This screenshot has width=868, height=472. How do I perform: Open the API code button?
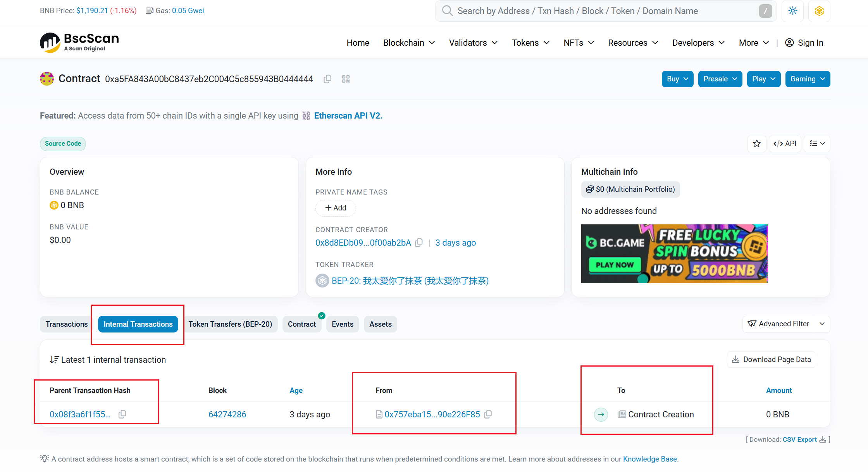click(785, 144)
